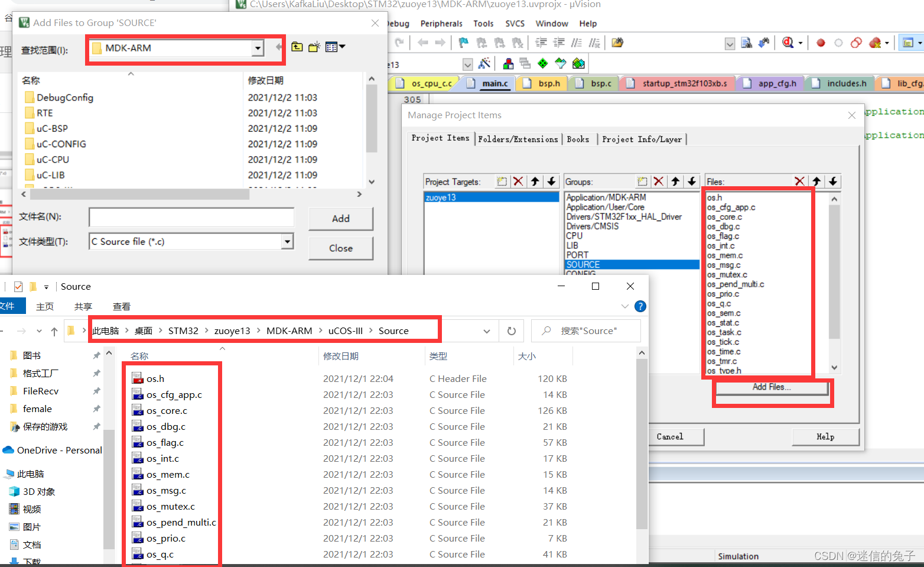This screenshot has height=567, width=924.
Task: Click search Source box in Explorer
Action: pos(586,331)
